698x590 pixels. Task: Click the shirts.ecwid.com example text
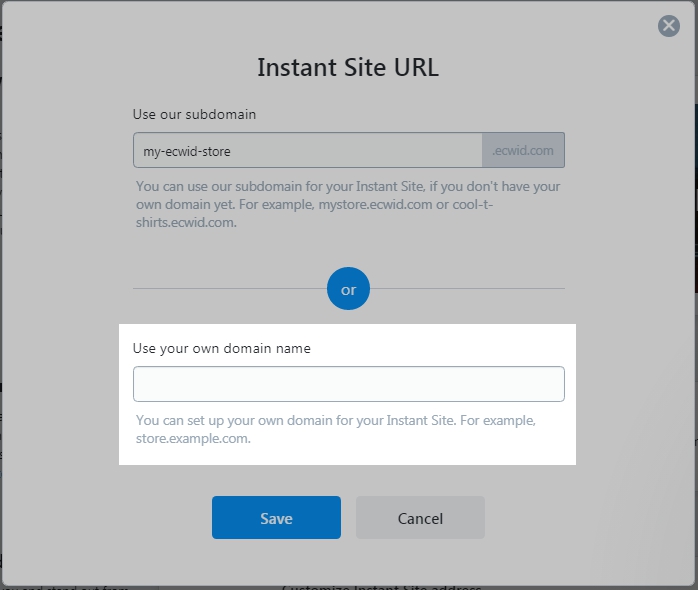tap(186, 222)
